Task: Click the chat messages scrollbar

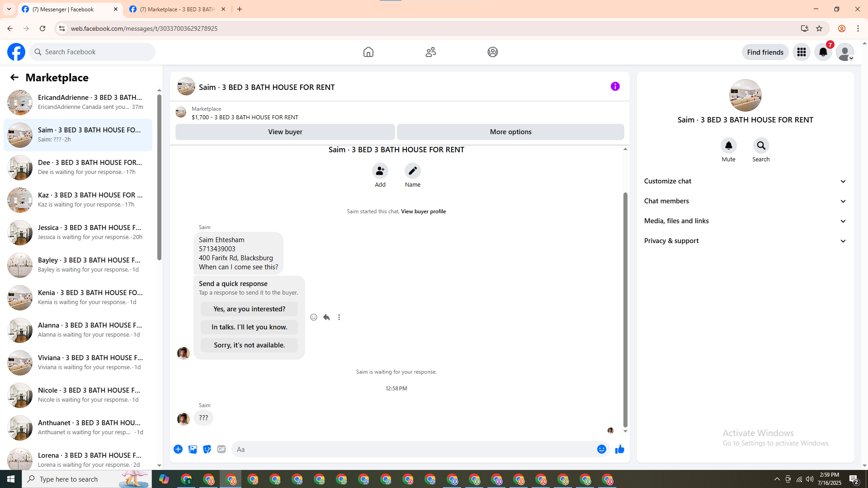Action: click(x=625, y=310)
